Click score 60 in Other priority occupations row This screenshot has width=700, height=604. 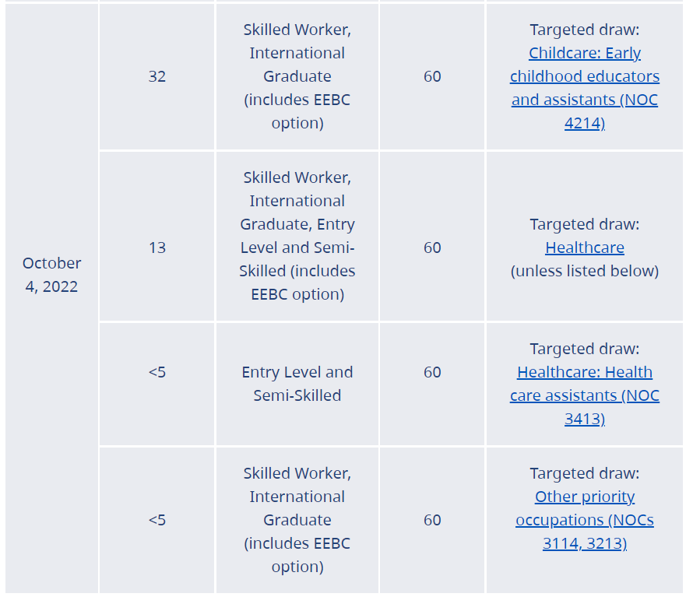click(432, 520)
